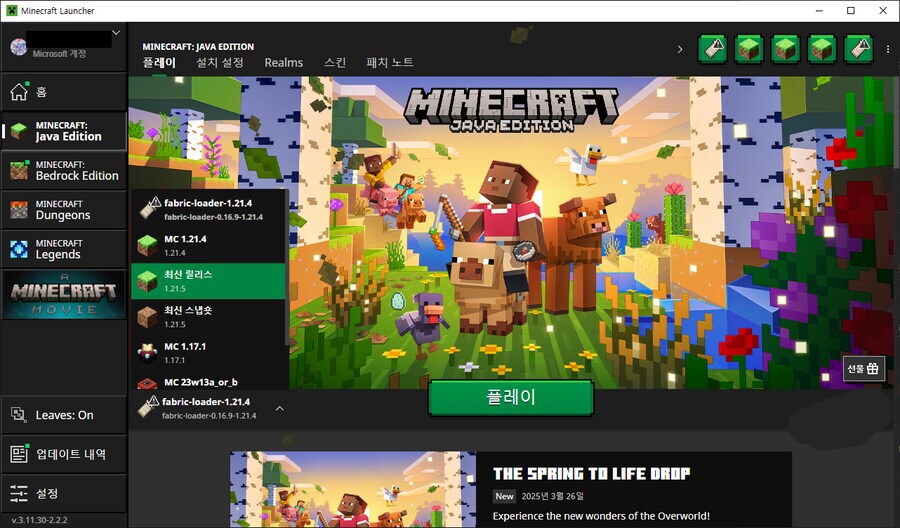Open the three-dot more options menu
Screen dimensions: 900x528
[888, 49]
